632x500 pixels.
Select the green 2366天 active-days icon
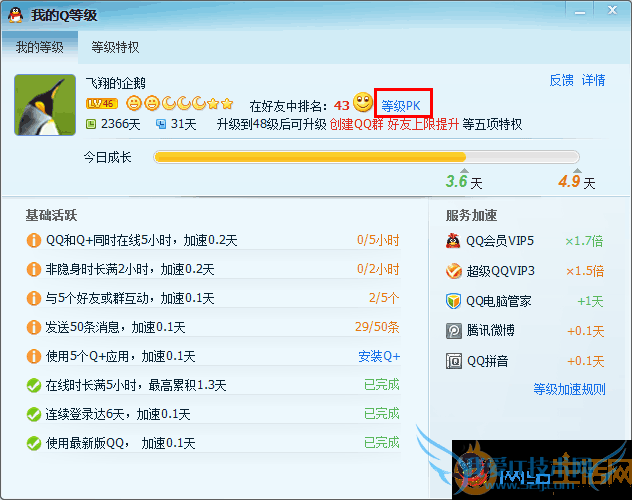(x=91, y=124)
